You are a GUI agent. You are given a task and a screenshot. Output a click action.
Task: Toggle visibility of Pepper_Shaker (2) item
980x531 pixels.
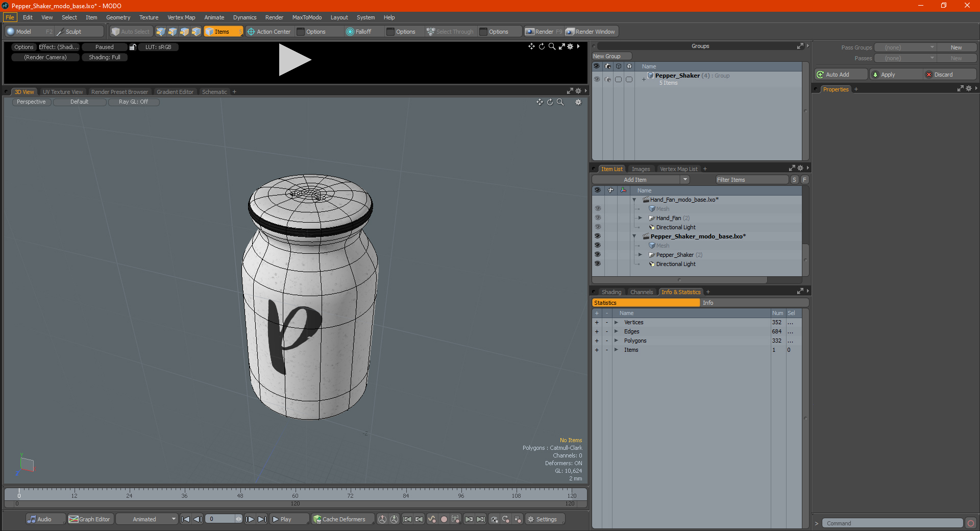coord(598,255)
